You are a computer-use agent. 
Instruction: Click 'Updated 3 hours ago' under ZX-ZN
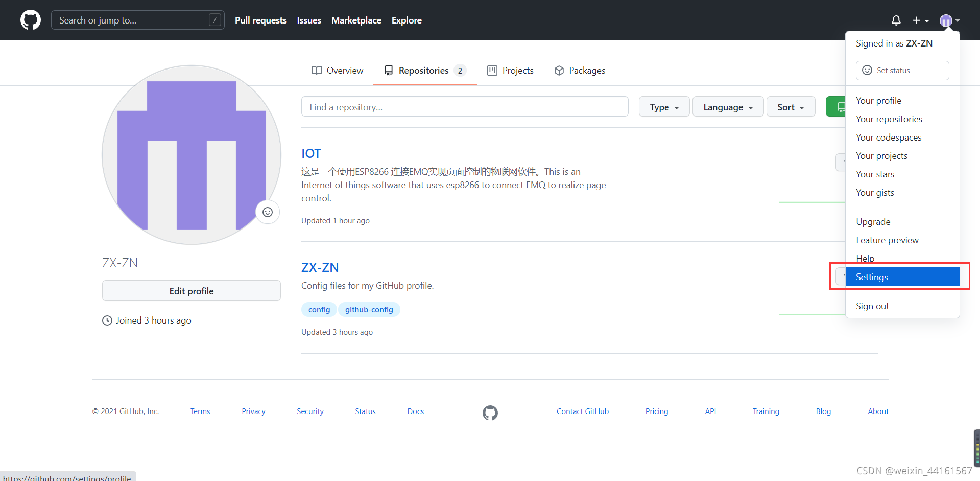coord(337,332)
